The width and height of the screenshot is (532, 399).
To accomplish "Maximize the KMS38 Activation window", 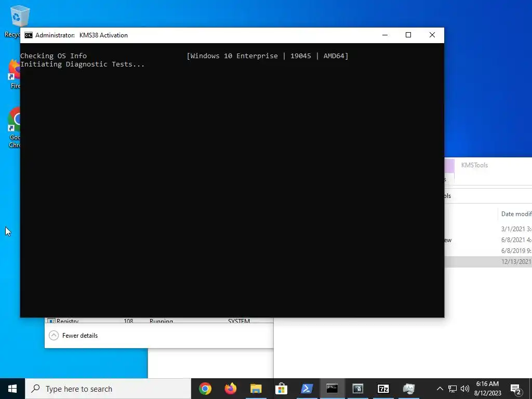I will (408, 35).
